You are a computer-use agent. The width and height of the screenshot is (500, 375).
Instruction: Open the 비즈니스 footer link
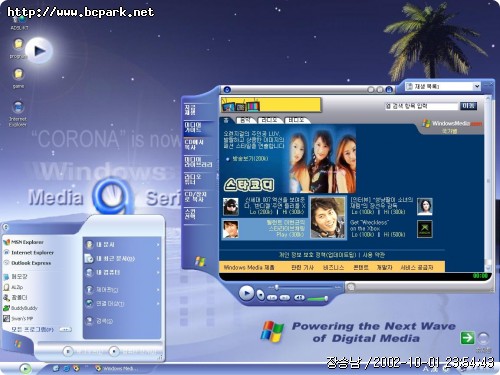click(x=333, y=267)
